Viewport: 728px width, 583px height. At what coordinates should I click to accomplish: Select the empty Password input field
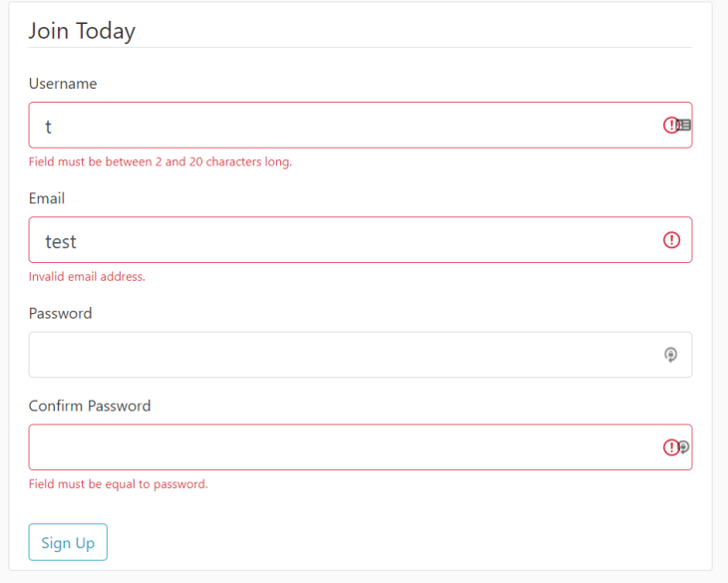click(339, 355)
